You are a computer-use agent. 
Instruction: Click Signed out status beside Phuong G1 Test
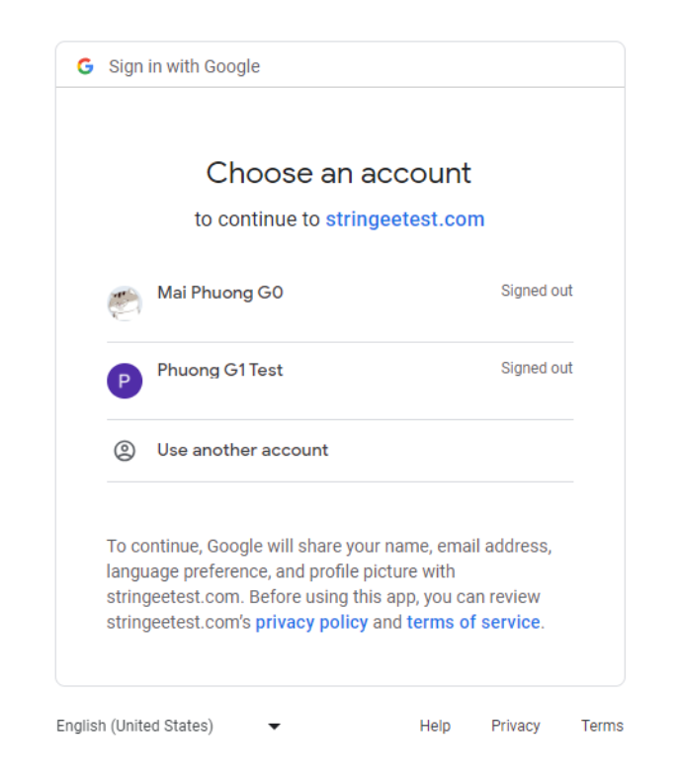pyautogui.click(x=537, y=368)
